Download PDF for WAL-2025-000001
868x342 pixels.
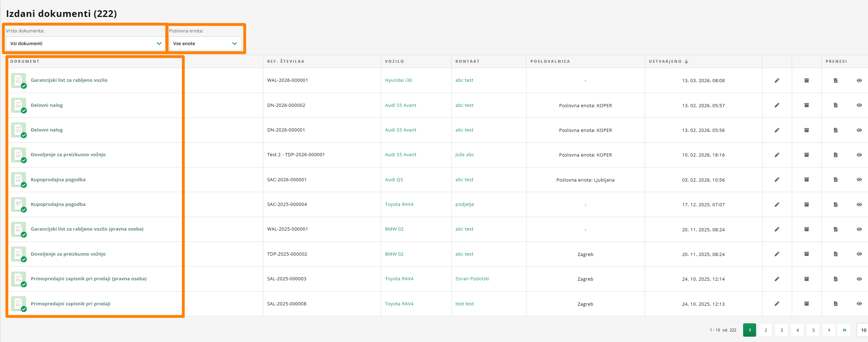click(x=836, y=229)
